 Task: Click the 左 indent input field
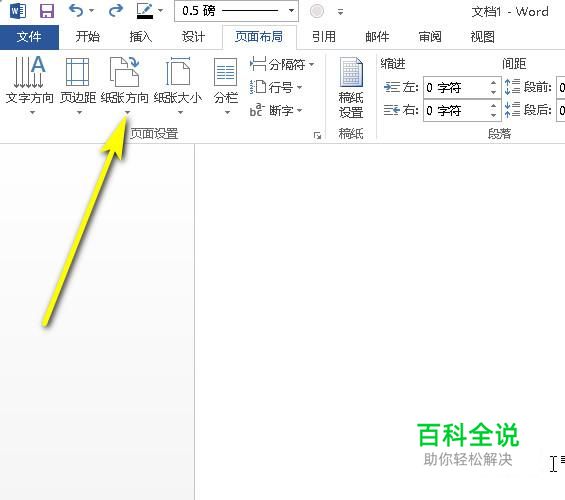[456, 88]
